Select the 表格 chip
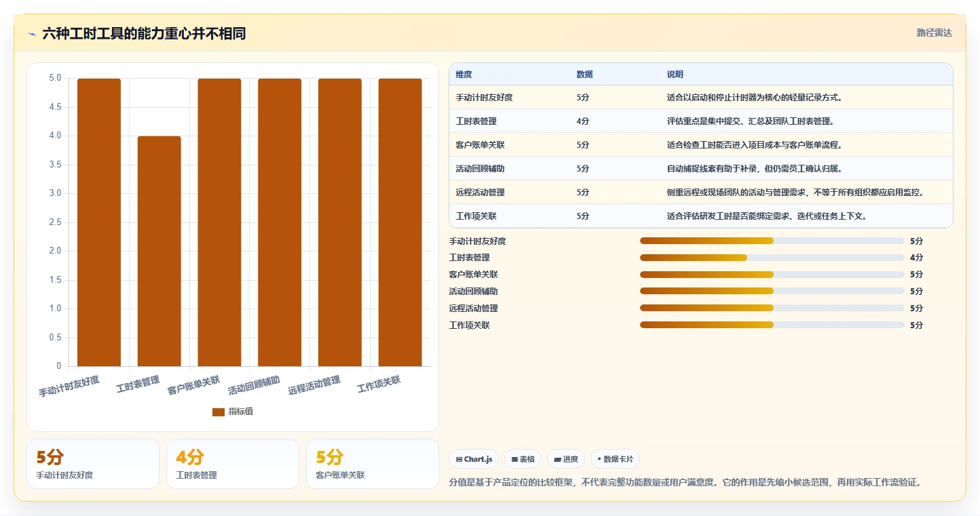980x516 pixels. point(523,459)
